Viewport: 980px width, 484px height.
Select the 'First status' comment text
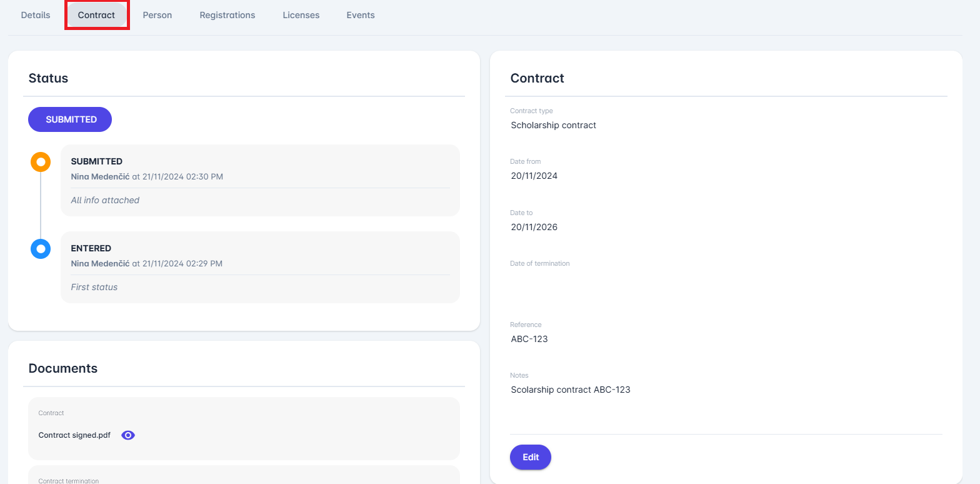pos(94,287)
